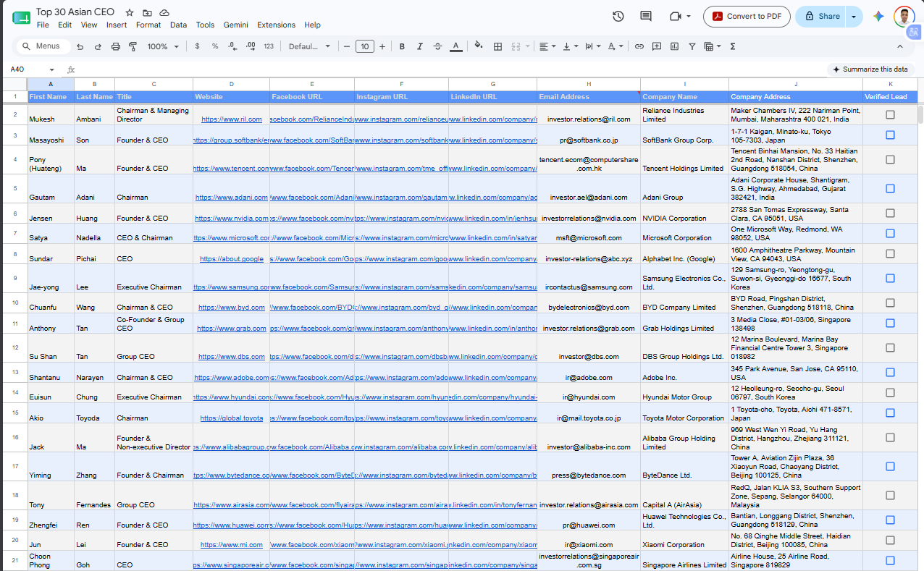
Task: Check Verified Lead box for Anthony Tan
Action: coord(890,323)
